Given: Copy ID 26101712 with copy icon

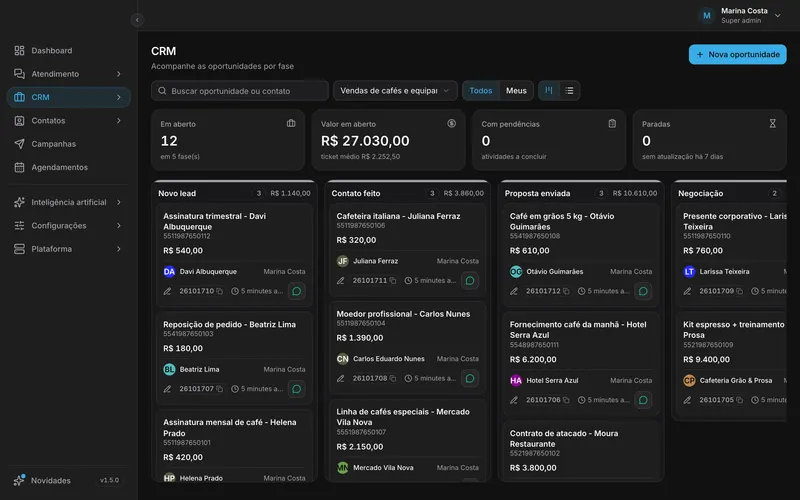Looking at the screenshot, I should pos(566,291).
